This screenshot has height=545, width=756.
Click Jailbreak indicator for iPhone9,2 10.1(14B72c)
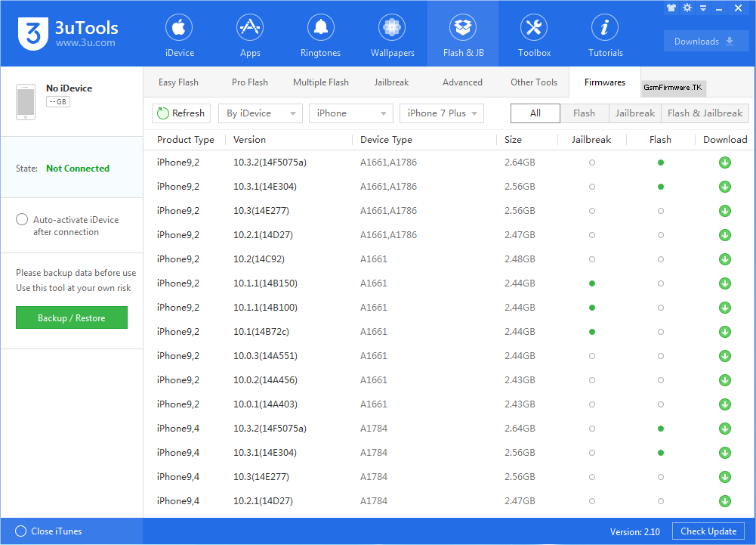pyautogui.click(x=592, y=332)
